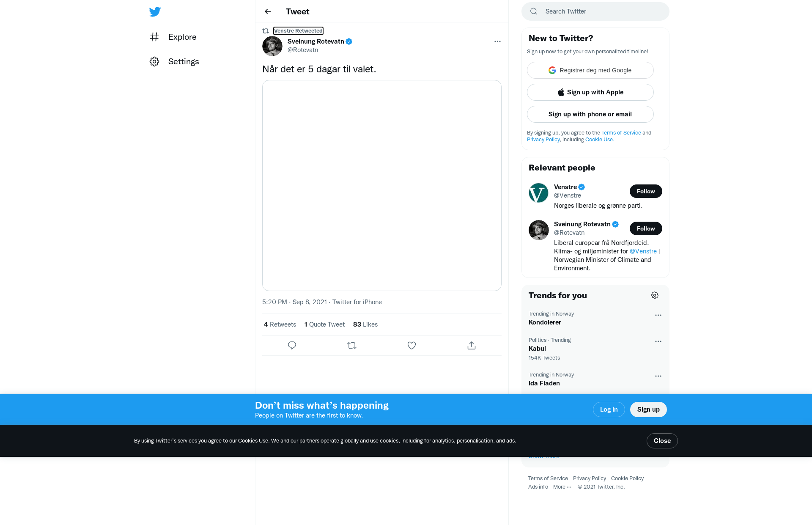The width and height of the screenshot is (812, 525).
Task: Click the Twitter bird logo
Action: click(155, 11)
